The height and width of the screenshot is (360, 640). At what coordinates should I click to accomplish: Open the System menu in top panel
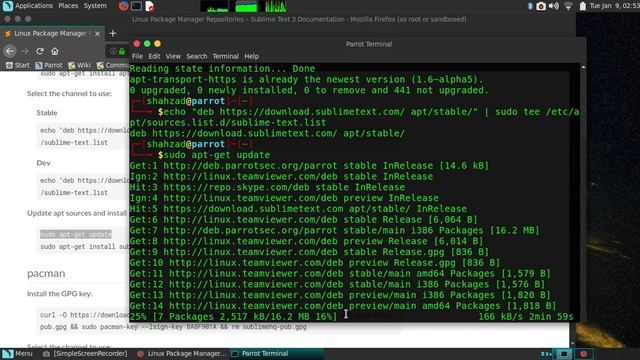click(95, 6)
